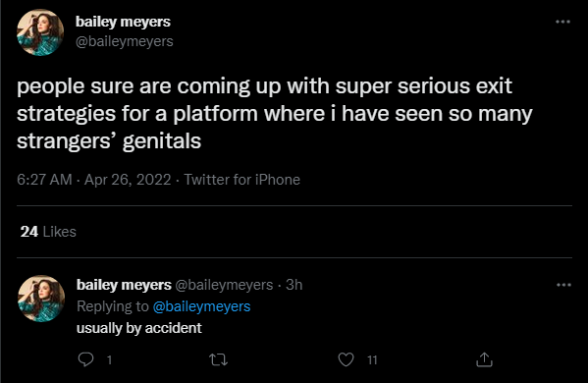588x383 pixels.
Task: Open the 1 reply count on the reply tweet
Action: (109, 360)
